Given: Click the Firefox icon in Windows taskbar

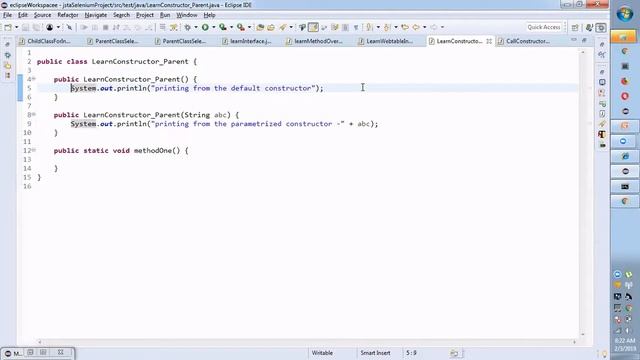Looking at the screenshot, I should [x=624, y=81].
